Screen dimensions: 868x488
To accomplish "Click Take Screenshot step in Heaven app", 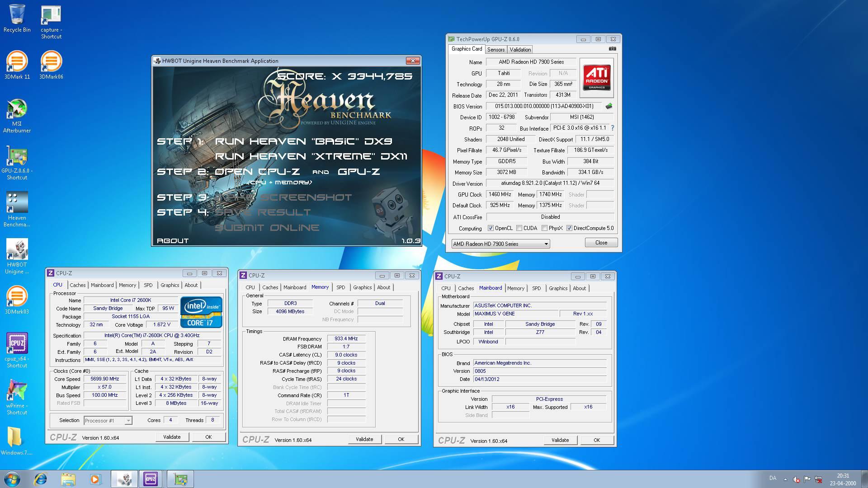I will [283, 197].
